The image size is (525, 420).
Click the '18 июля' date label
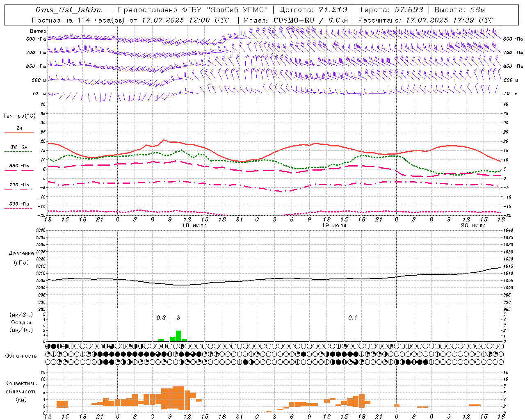coord(194,226)
